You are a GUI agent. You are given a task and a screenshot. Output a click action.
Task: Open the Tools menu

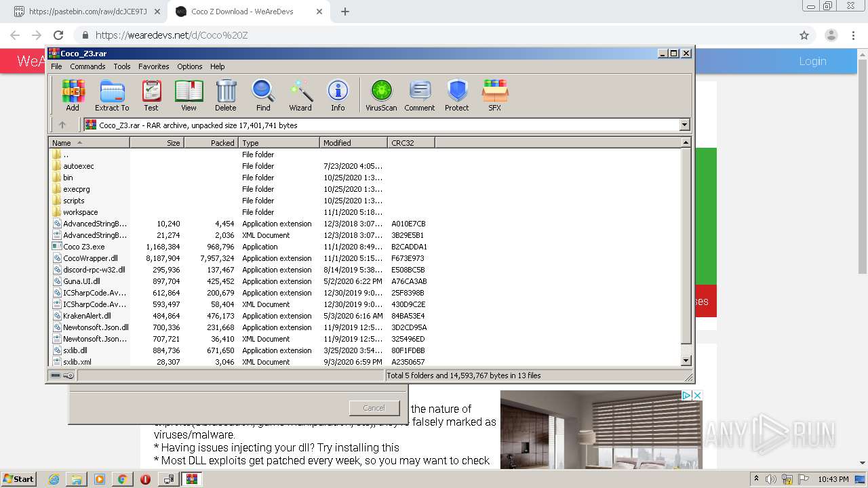(122, 66)
